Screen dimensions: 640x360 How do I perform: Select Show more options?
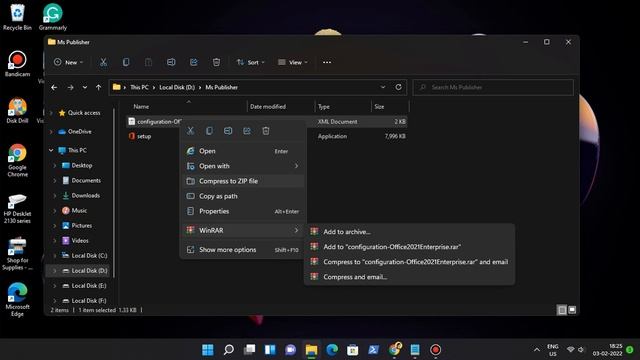point(243,250)
